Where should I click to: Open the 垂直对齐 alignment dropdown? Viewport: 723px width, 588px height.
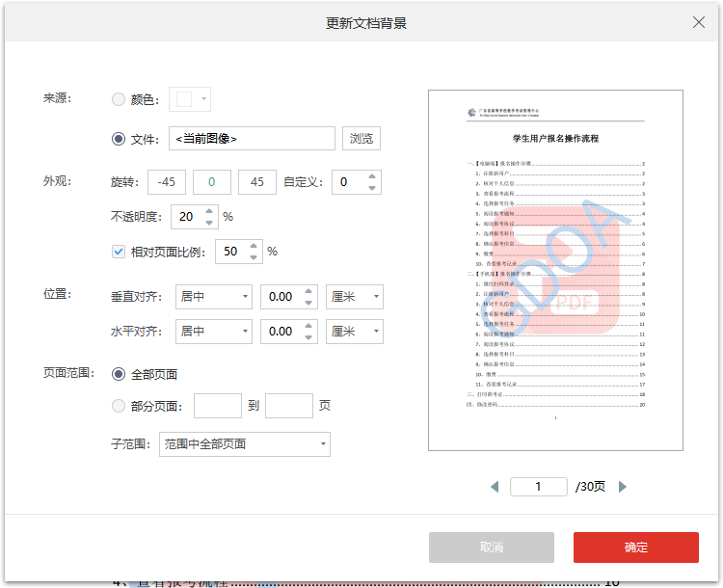pos(214,297)
